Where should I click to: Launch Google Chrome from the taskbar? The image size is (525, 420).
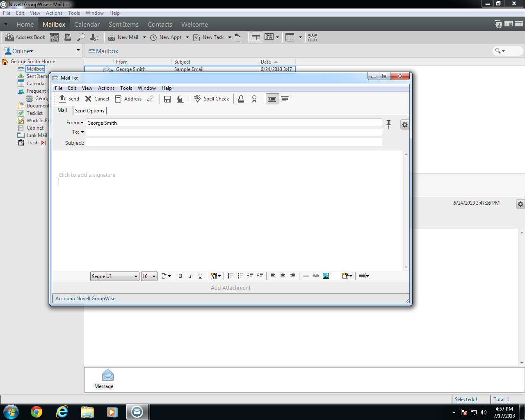tap(37, 412)
